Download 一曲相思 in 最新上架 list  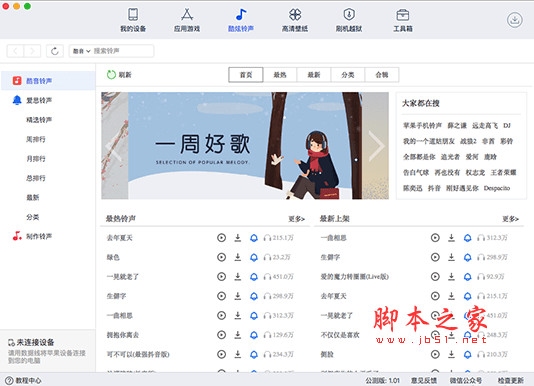coord(451,238)
